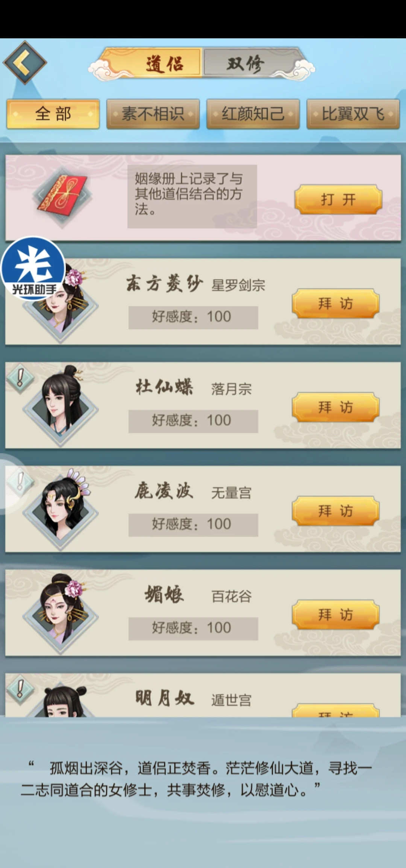Filter list by 红颜知己
This screenshot has height=868, width=406.
click(x=253, y=114)
